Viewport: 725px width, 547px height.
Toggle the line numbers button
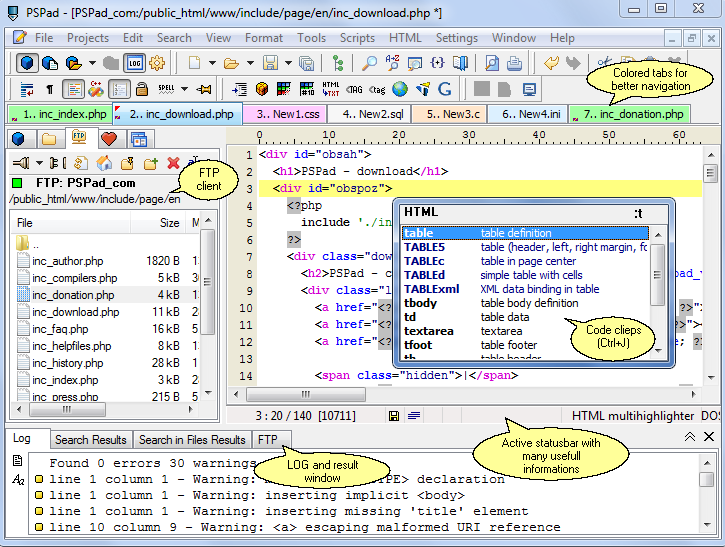119,89
